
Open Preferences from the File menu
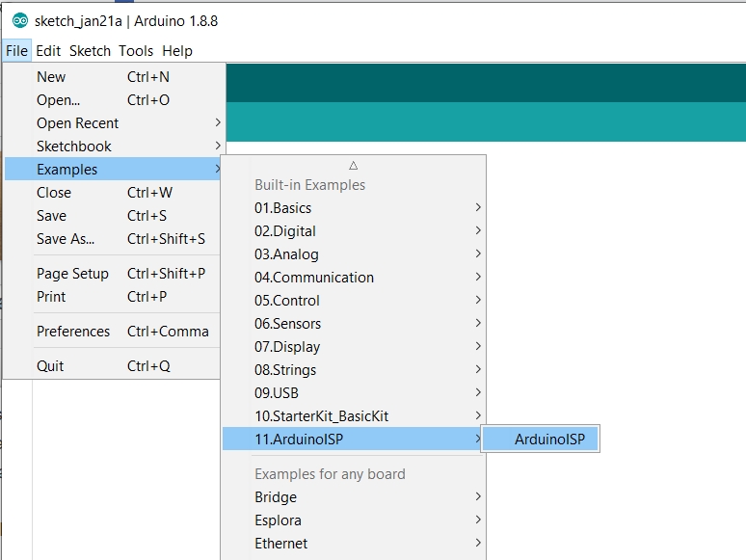click(x=114, y=332)
